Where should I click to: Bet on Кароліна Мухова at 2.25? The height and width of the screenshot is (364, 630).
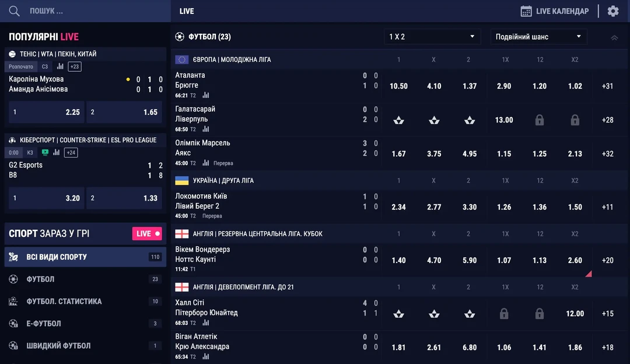45,112
